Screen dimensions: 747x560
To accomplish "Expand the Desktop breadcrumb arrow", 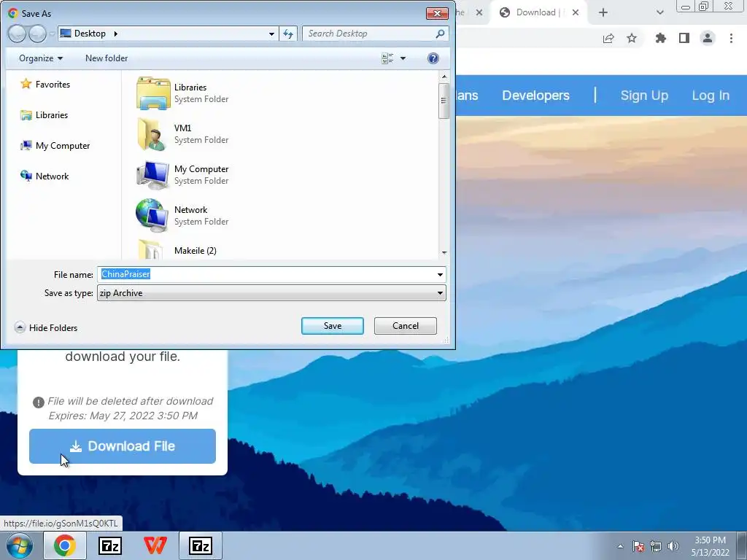I will click(115, 34).
